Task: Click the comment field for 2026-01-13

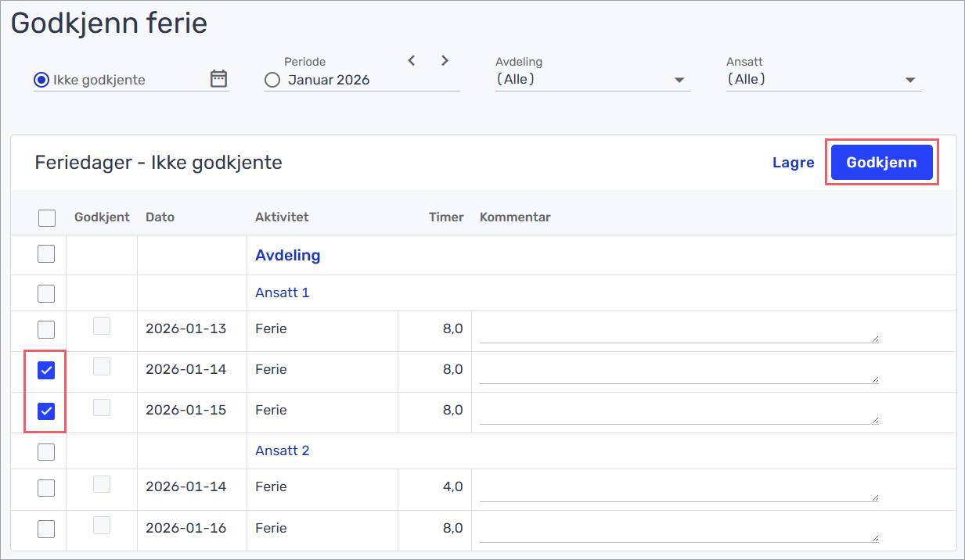Action: [x=678, y=331]
